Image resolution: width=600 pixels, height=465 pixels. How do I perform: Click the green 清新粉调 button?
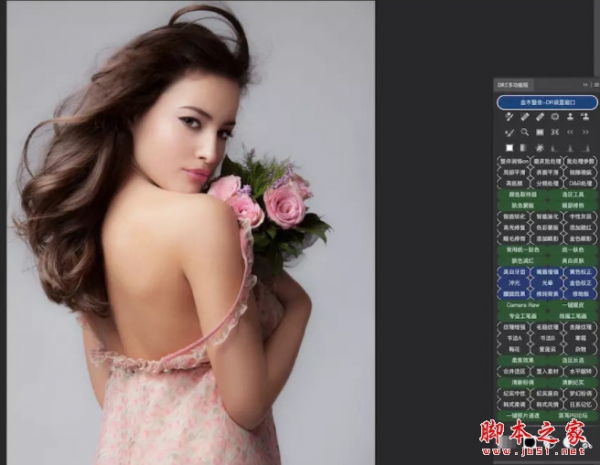coord(523,382)
